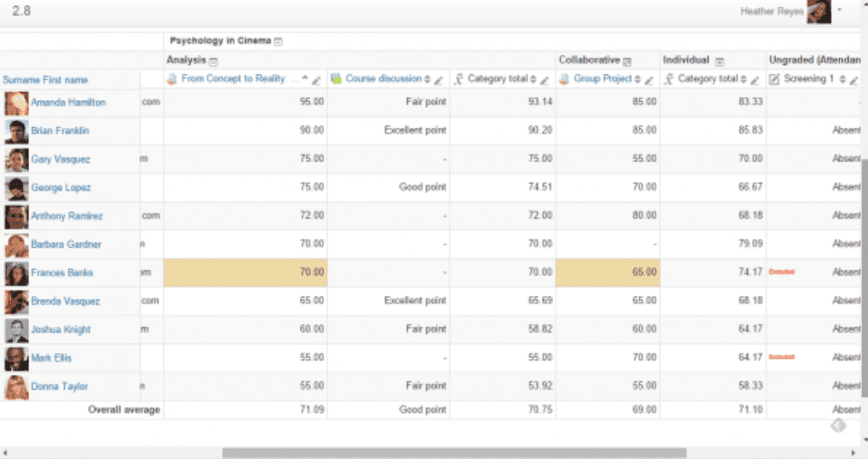
Task: Click Heather Reyes profile photo
Action: [x=819, y=11]
